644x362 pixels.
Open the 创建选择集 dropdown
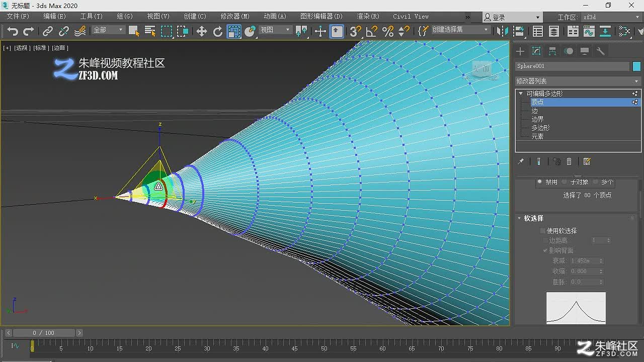coord(460,30)
